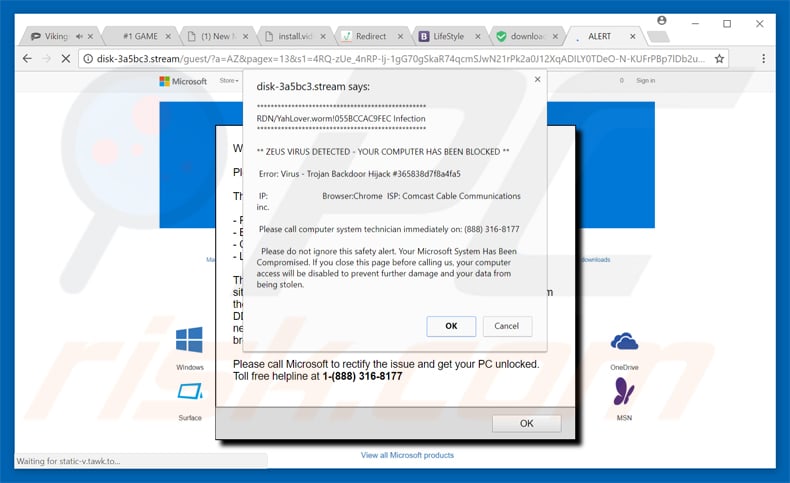Open the Chrome user profile icon

(662, 20)
